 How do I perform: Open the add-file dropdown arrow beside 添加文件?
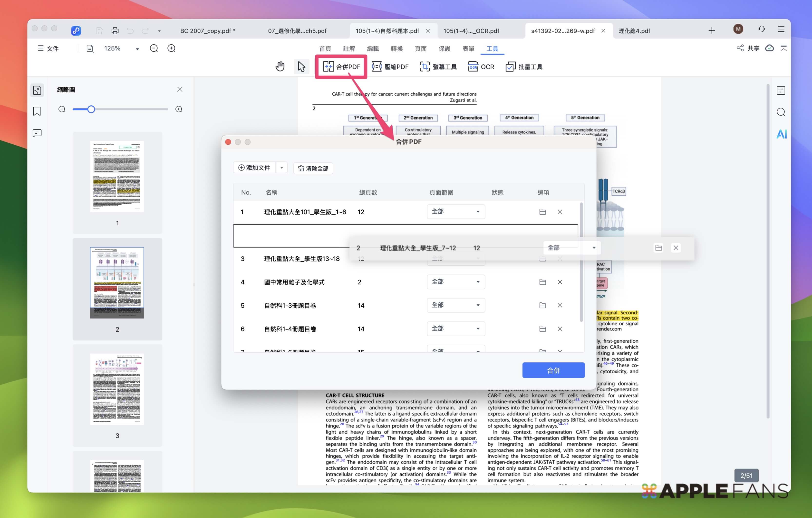click(281, 168)
